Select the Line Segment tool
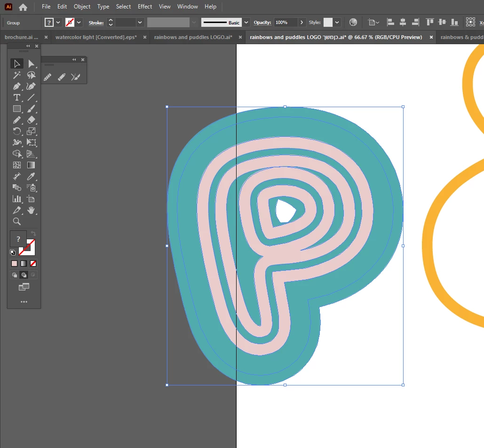484x448 pixels. 31,97
